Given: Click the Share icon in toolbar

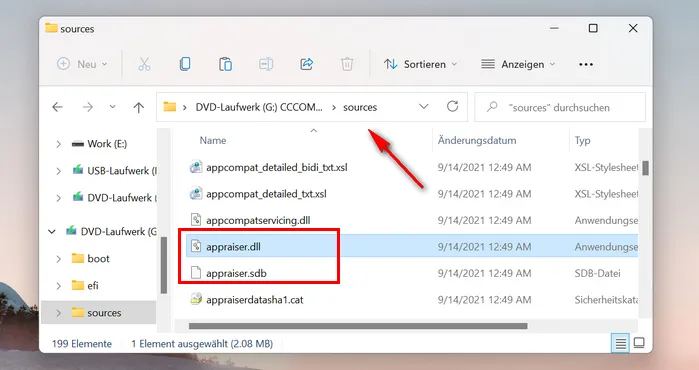Looking at the screenshot, I should [307, 64].
